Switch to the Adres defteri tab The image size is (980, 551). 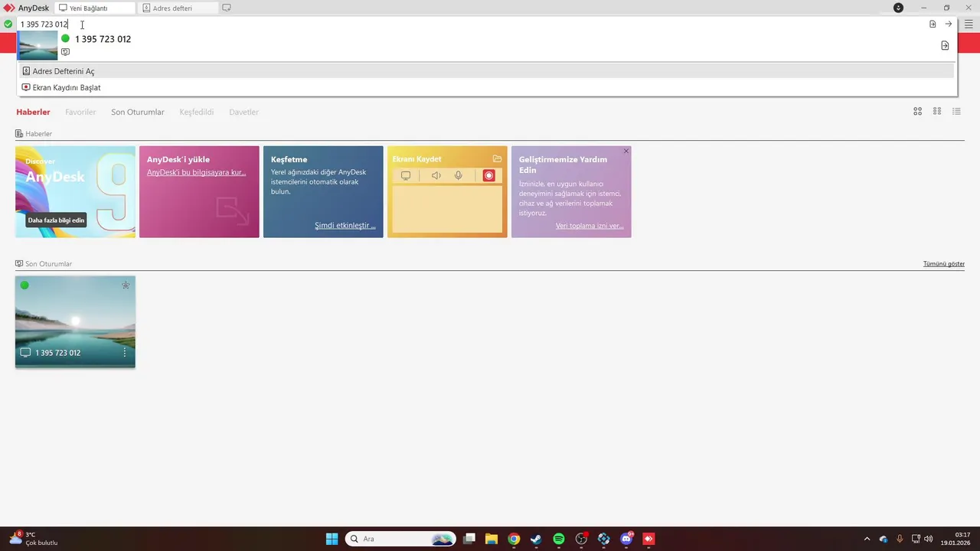(x=178, y=8)
